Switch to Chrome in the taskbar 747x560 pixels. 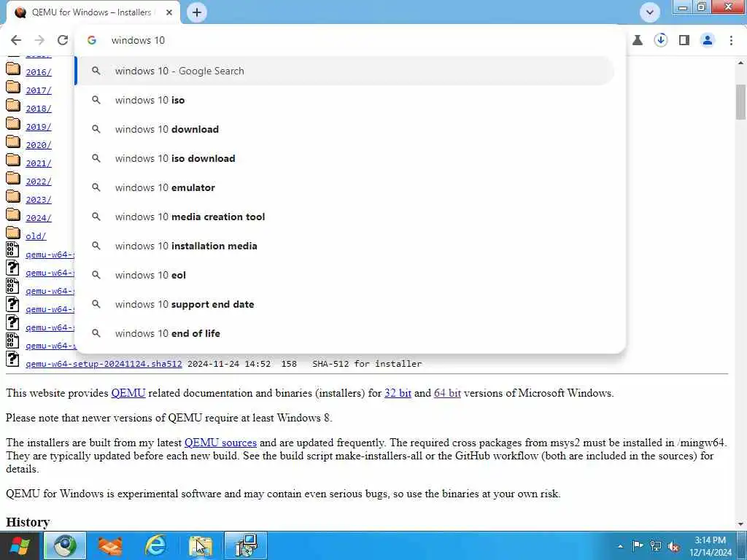65,545
